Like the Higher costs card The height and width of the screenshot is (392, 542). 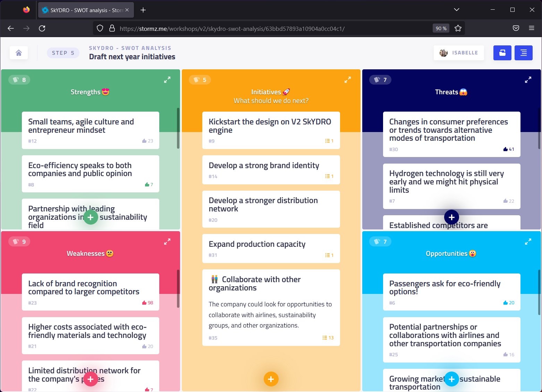tap(147, 346)
